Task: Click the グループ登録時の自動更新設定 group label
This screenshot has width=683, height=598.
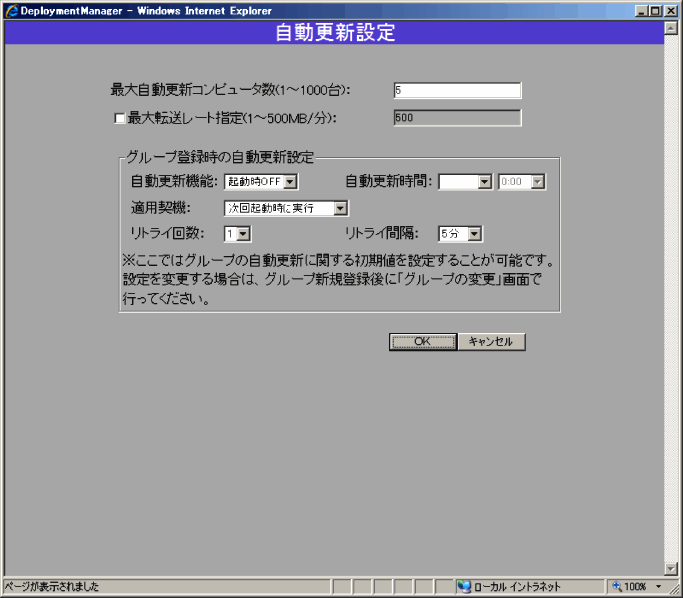Action: [x=220, y=157]
